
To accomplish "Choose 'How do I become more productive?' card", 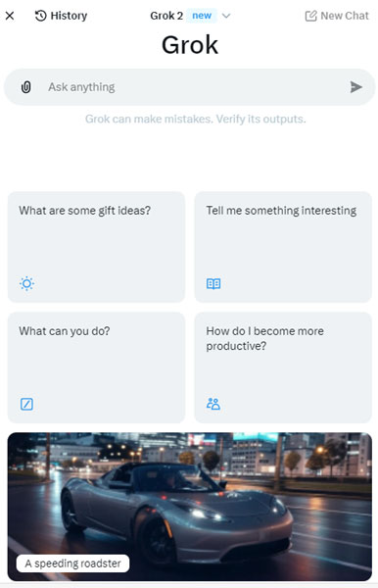I will coord(283,367).
